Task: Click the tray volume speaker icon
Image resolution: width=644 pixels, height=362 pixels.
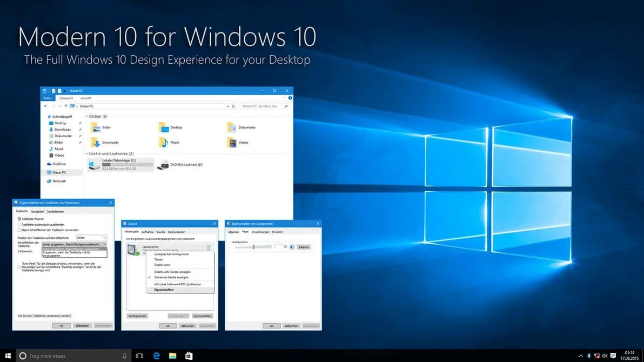Action: point(605,356)
